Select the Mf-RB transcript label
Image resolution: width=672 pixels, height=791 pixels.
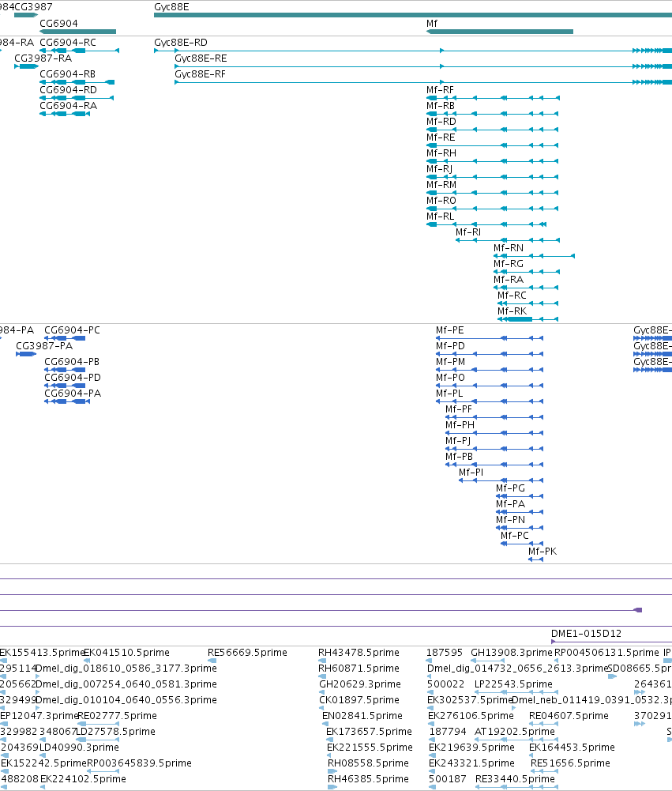(x=441, y=105)
